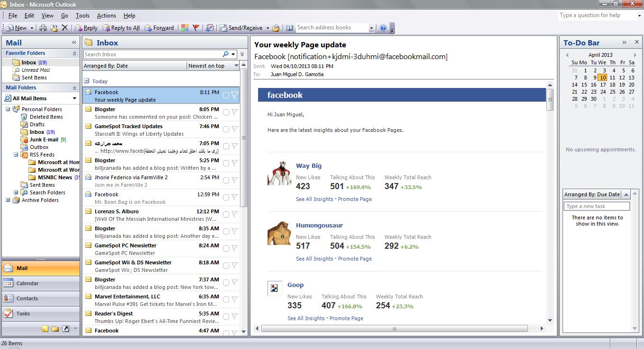
Task: Delete the message with the X icon
Action: pyautogui.click(x=65, y=28)
